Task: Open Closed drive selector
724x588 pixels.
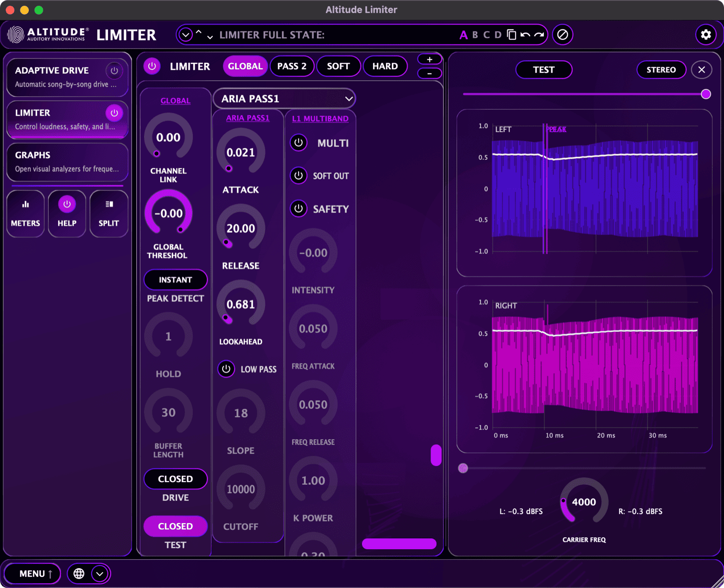Action: pos(175,479)
